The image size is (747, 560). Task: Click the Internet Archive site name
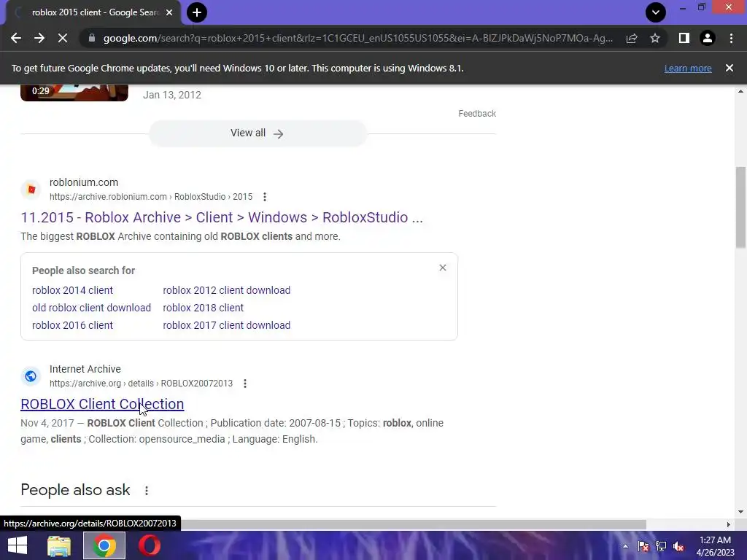[x=85, y=369]
